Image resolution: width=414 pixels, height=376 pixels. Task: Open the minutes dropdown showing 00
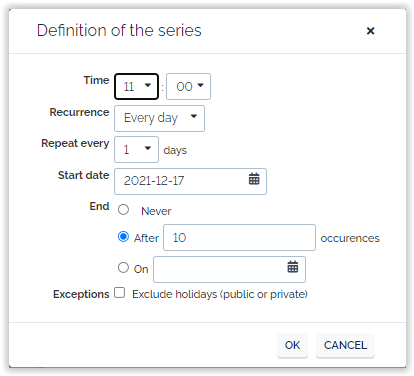point(188,87)
